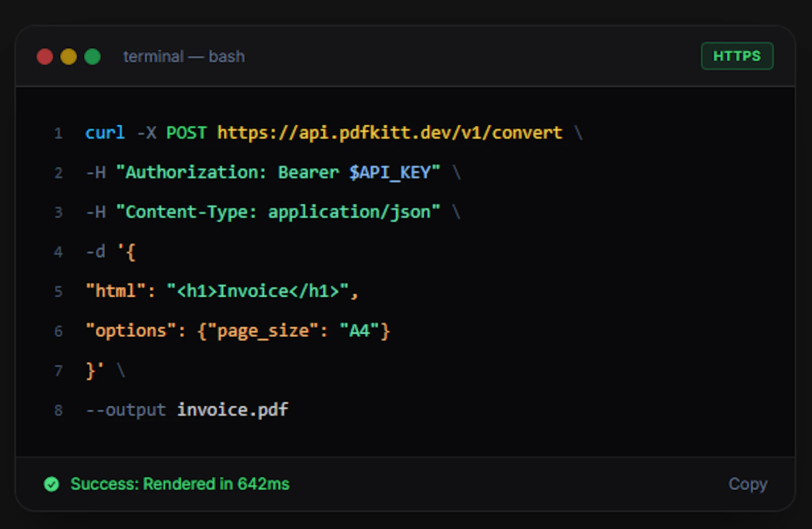812x529 pixels.
Task: Click the '"<h1>Invoice</h1>"' value
Action: click(258, 291)
